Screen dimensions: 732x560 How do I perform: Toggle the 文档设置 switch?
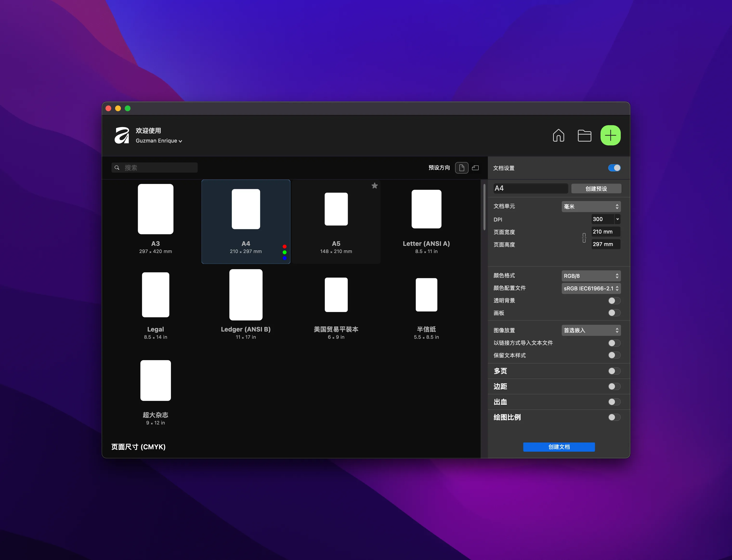pyautogui.click(x=614, y=168)
